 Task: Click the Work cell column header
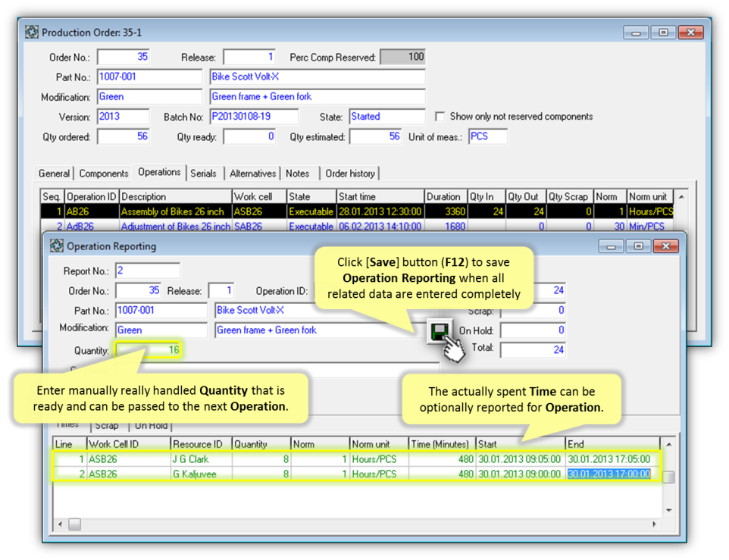[259, 196]
